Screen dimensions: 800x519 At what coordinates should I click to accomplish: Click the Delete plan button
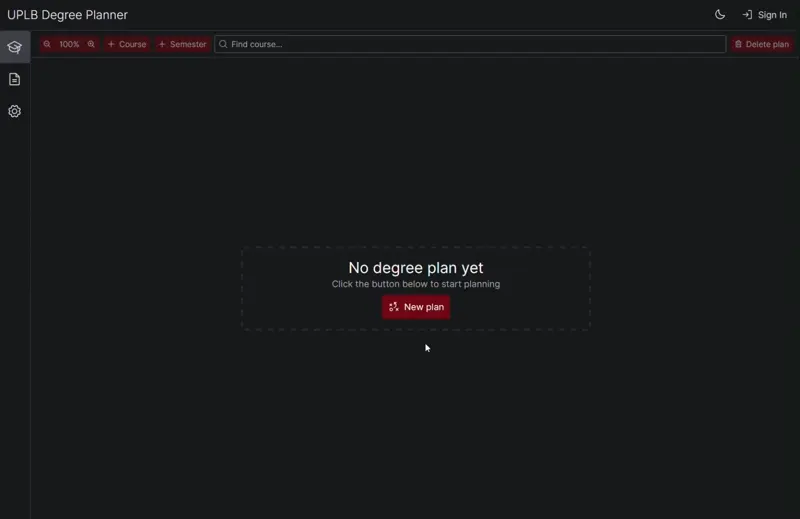(x=762, y=44)
